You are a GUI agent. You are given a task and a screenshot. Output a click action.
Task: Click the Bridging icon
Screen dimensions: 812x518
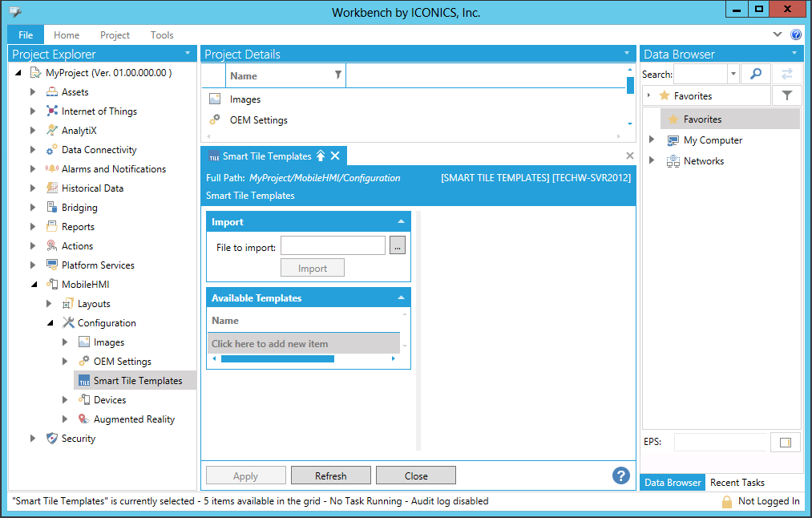tap(52, 207)
